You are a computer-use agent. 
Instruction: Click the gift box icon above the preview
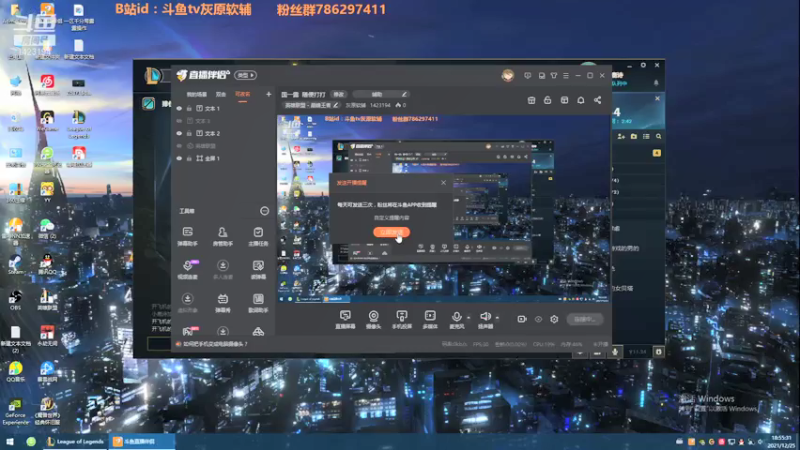click(531, 100)
